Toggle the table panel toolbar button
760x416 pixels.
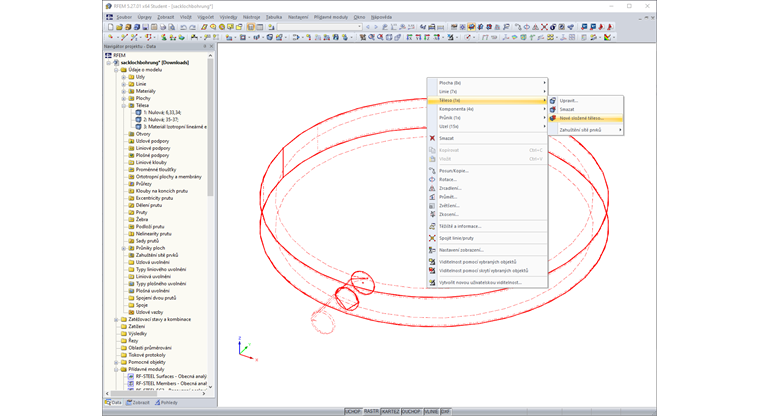point(260,27)
